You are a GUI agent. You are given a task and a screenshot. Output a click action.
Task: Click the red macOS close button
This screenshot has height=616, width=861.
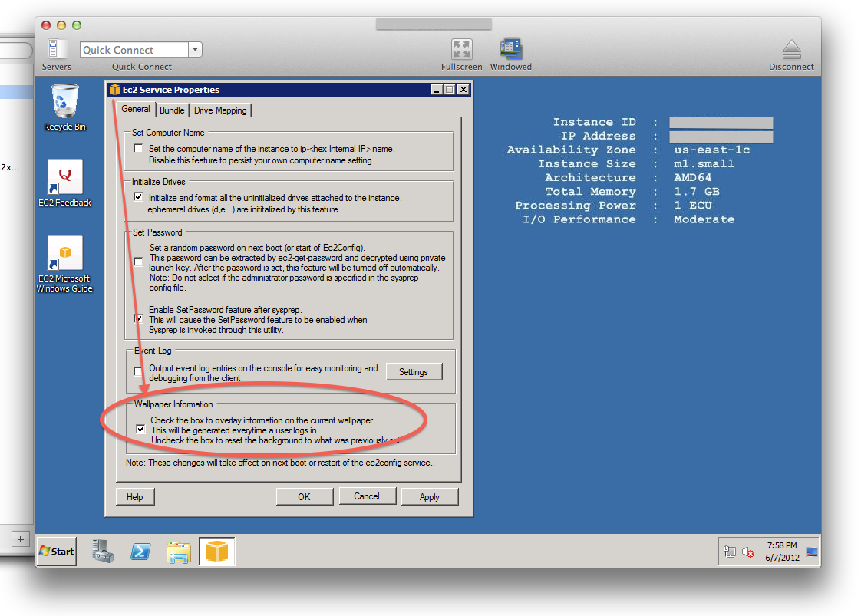[x=46, y=25]
